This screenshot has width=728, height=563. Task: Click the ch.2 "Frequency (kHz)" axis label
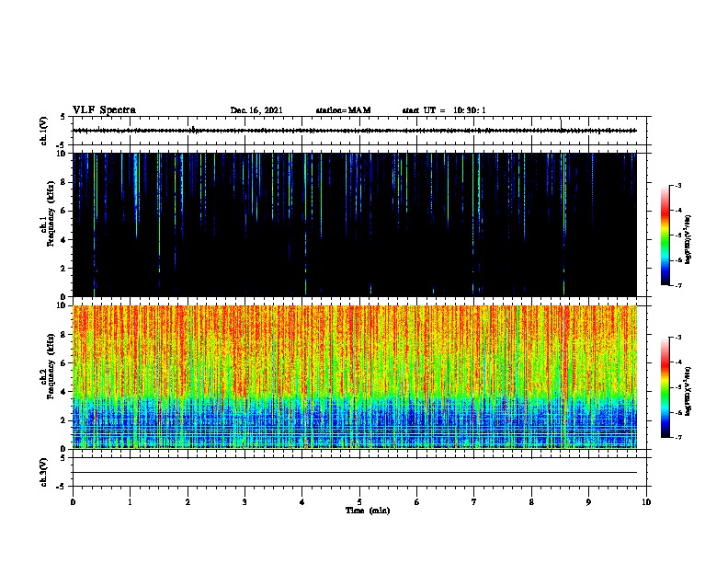coord(51,366)
